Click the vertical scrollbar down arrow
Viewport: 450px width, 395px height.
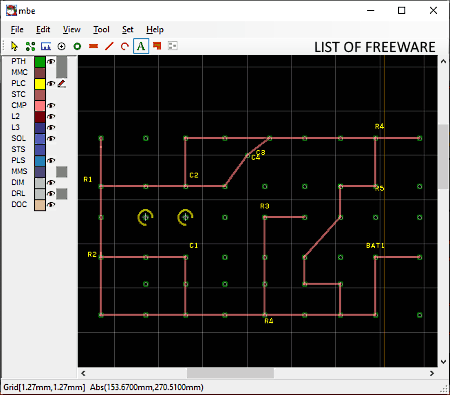click(x=443, y=362)
